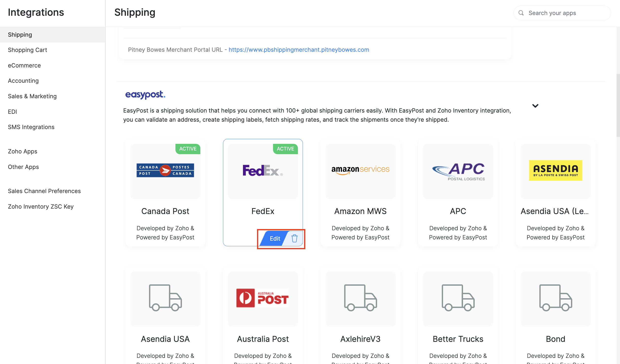Click the search magnifier icon
620x364 pixels.
pyautogui.click(x=521, y=13)
